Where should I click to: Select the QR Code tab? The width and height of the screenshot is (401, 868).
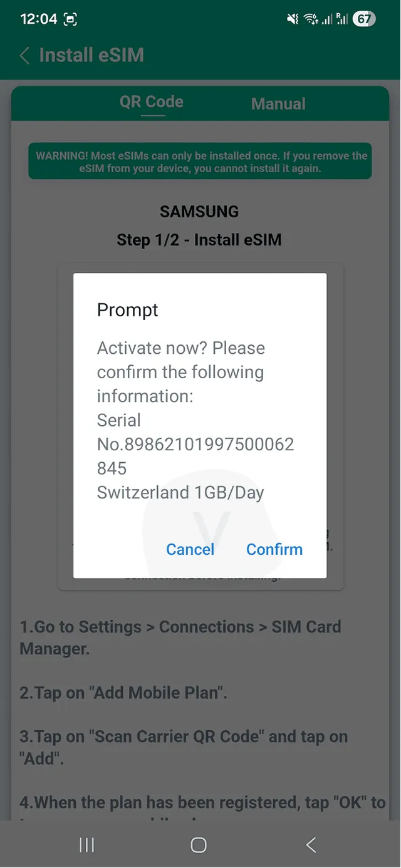151,103
